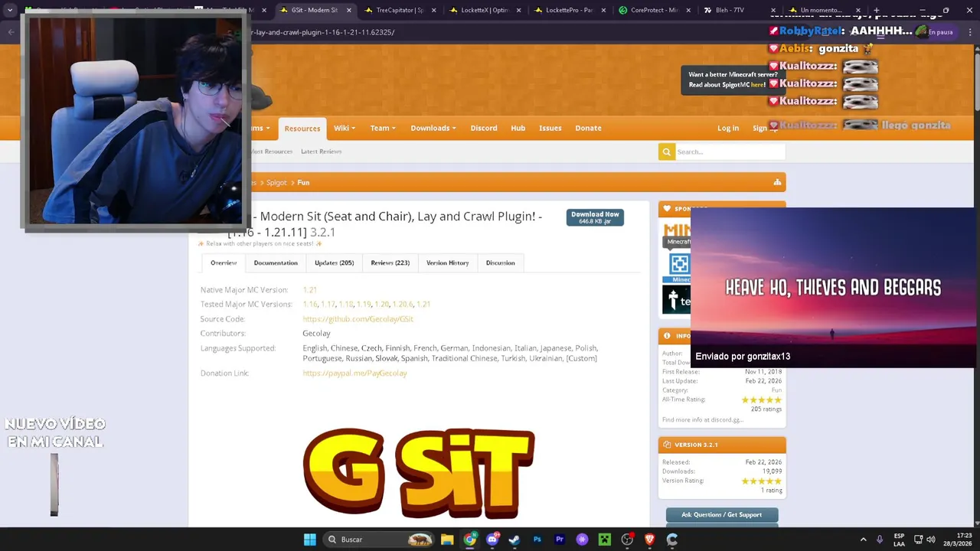
Task: Open the Discussion tab
Action: tap(500, 262)
